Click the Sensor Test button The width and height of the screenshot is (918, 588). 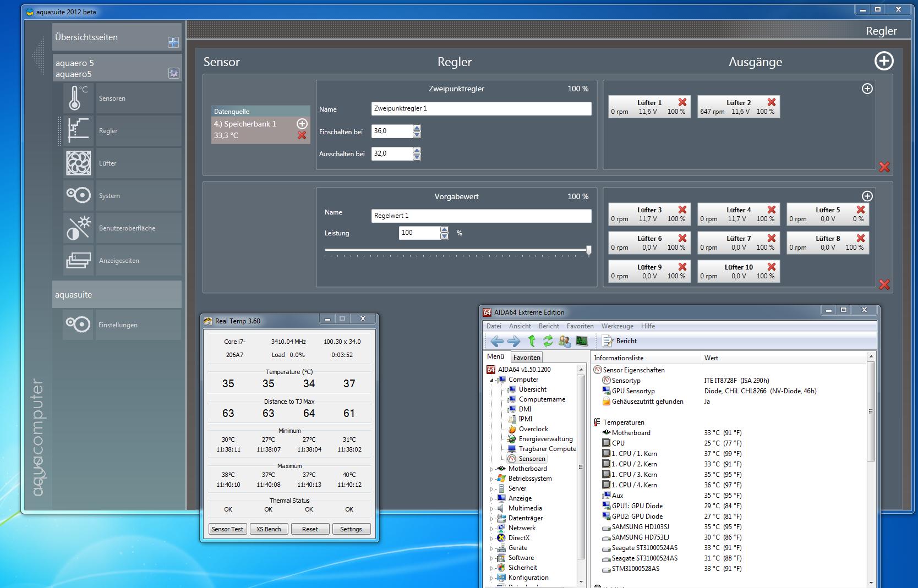pos(227,529)
